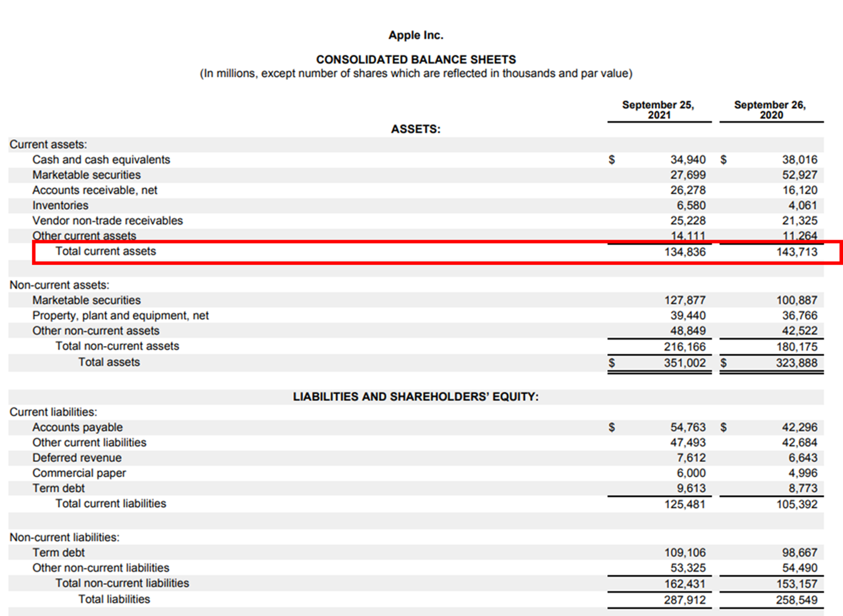Select the vendor receivables value "21,325"
843x616 pixels.
click(800, 221)
